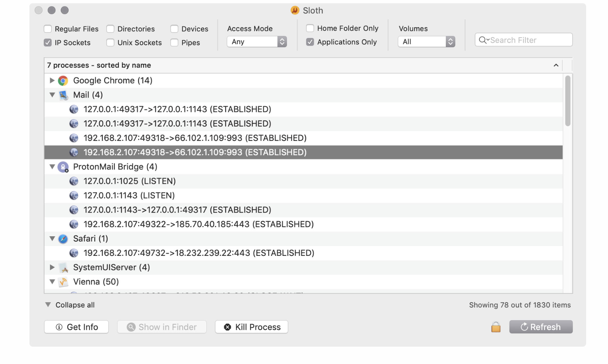Click the Safari compass icon
This screenshot has width=608, height=364.
pyautogui.click(x=63, y=239)
